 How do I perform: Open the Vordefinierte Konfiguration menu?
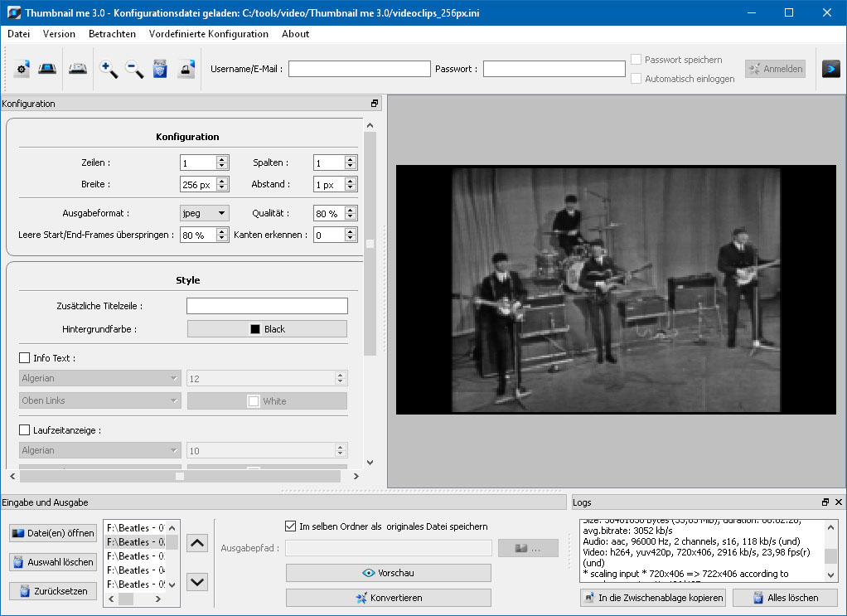(x=209, y=33)
